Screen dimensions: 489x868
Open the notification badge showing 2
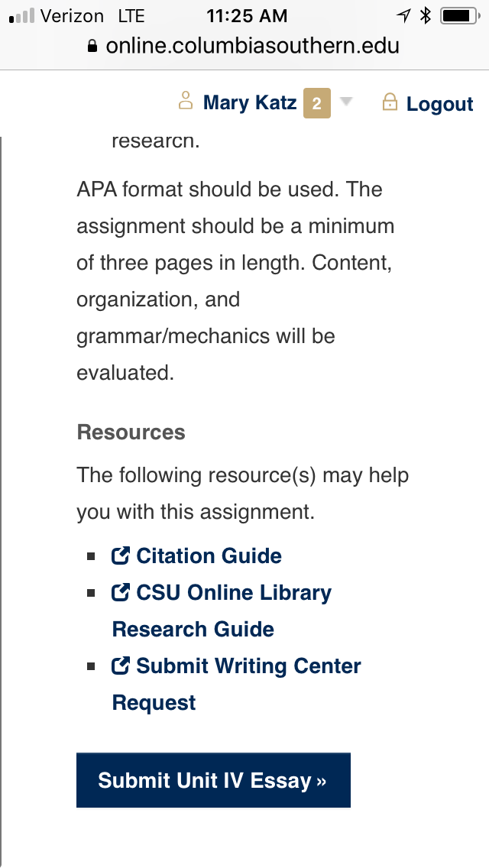317,103
